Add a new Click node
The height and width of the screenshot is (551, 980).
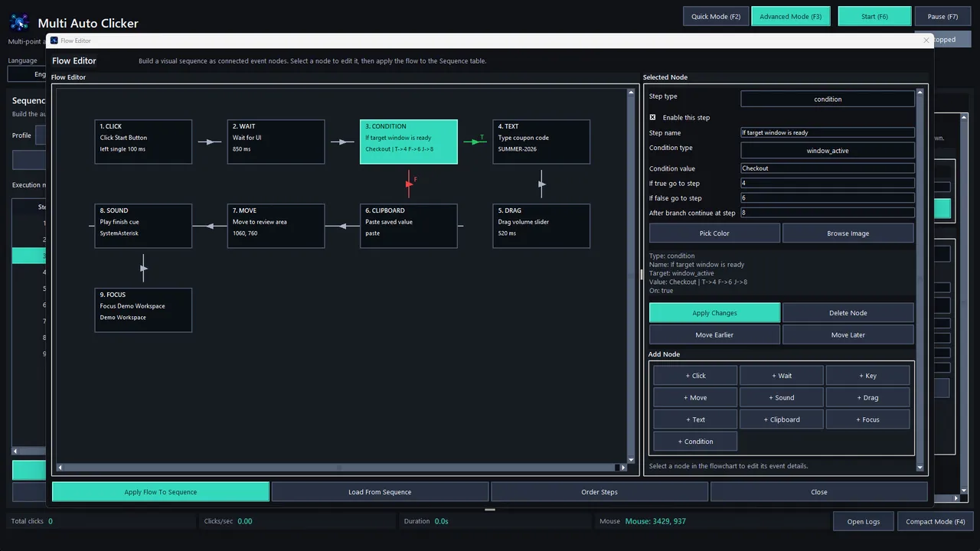click(x=695, y=376)
